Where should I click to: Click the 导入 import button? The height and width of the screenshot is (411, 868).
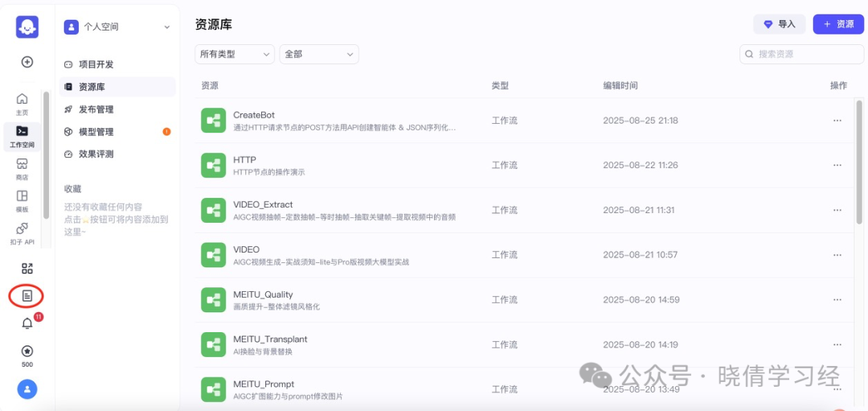tap(780, 24)
